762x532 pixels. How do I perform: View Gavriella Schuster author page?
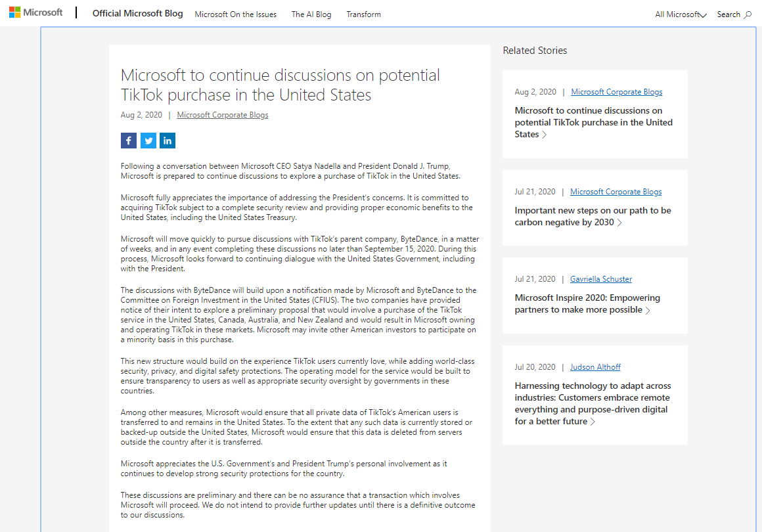coord(601,279)
